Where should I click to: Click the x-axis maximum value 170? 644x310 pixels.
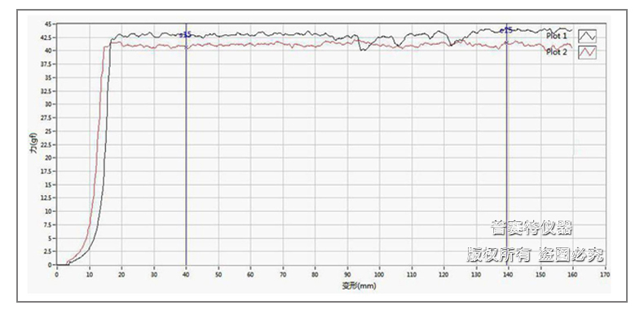pyautogui.click(x=605, y=274)
